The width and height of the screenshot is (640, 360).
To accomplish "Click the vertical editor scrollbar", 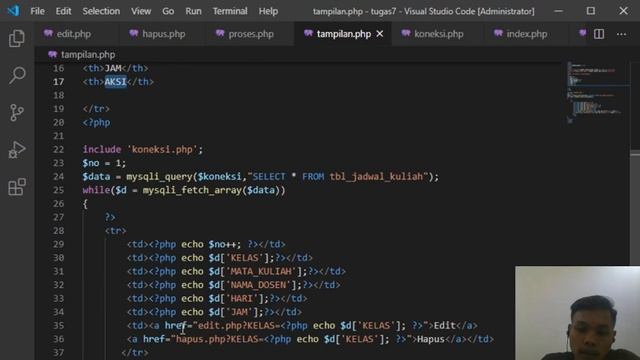I will click(x=635, y=163).
